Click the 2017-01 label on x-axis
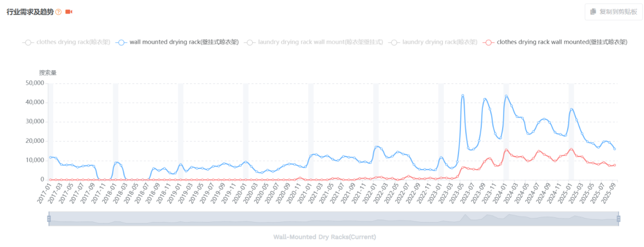644x247 pixels. [45, 195]
